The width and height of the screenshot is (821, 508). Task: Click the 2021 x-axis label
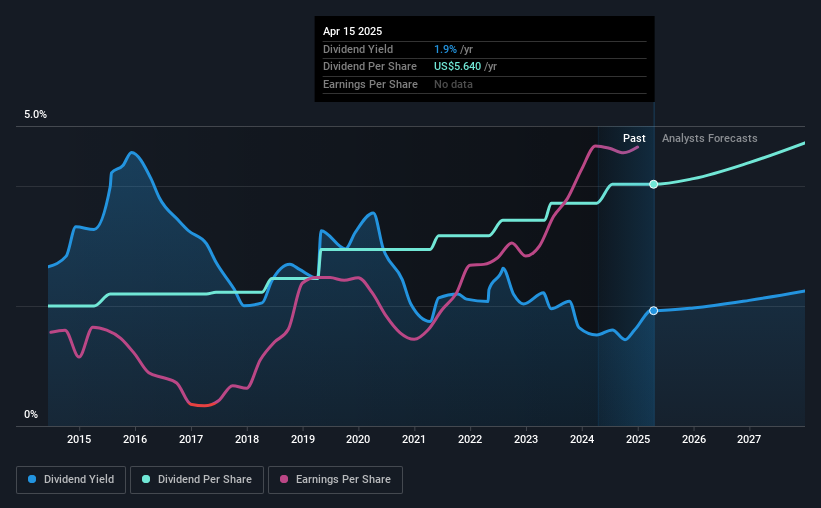[414, 439]
